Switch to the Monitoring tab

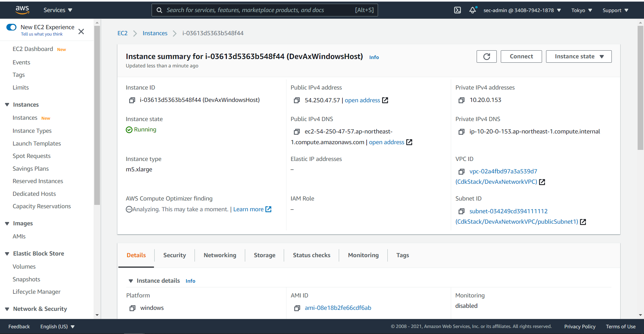click(363, 255)
